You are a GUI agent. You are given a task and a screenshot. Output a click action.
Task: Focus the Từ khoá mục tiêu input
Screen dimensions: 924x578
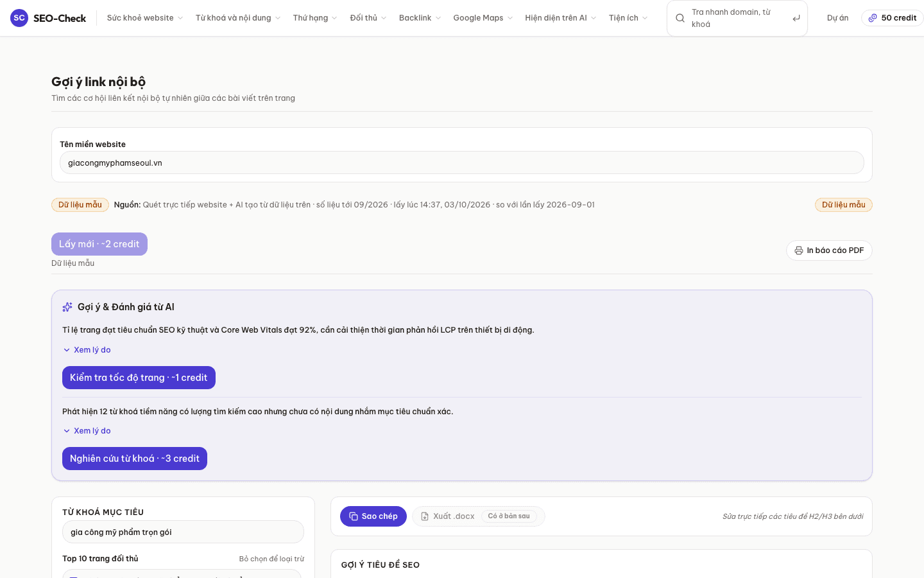coord(183,532)
